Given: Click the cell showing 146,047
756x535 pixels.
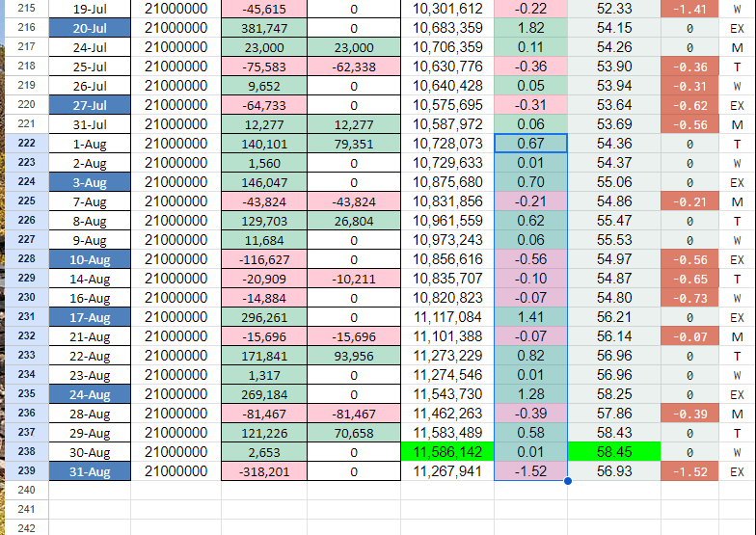Looking at the screenshot, I should click(264, 182).
